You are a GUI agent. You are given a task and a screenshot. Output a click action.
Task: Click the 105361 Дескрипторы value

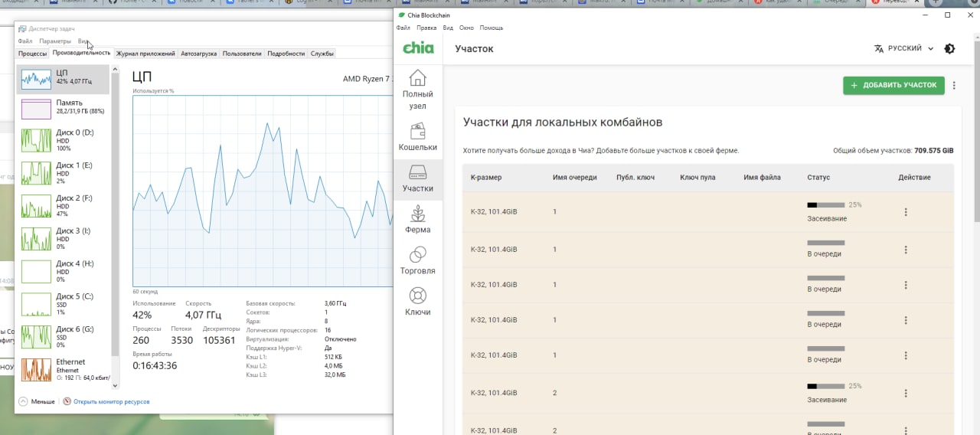[x=219, y=340]
